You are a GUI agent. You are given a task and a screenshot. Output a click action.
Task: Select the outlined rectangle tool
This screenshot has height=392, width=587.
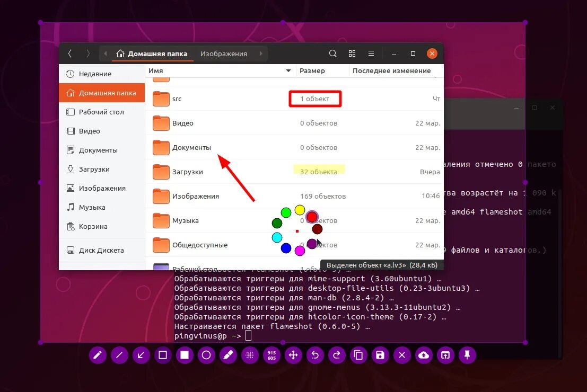162,355
